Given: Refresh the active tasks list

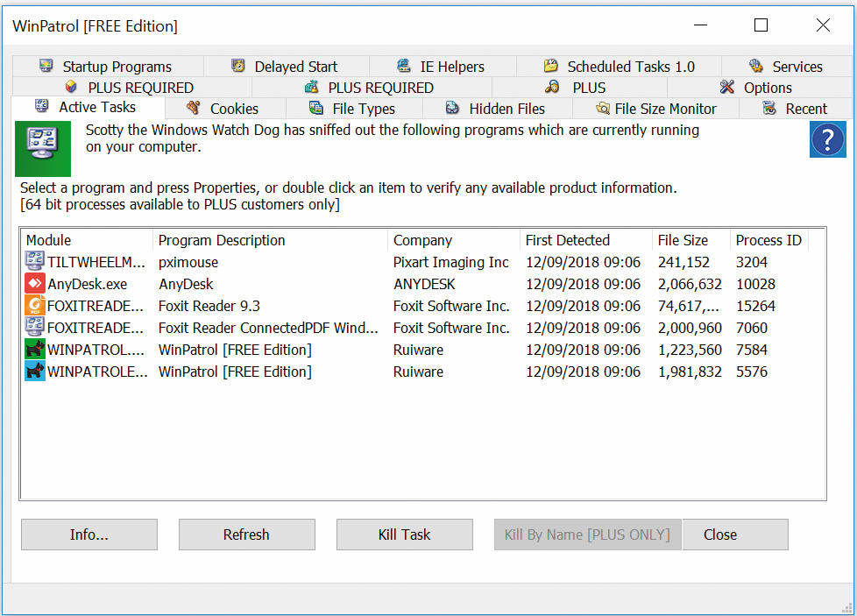Looking at the screenshot, I should click(x=246, y=534).
